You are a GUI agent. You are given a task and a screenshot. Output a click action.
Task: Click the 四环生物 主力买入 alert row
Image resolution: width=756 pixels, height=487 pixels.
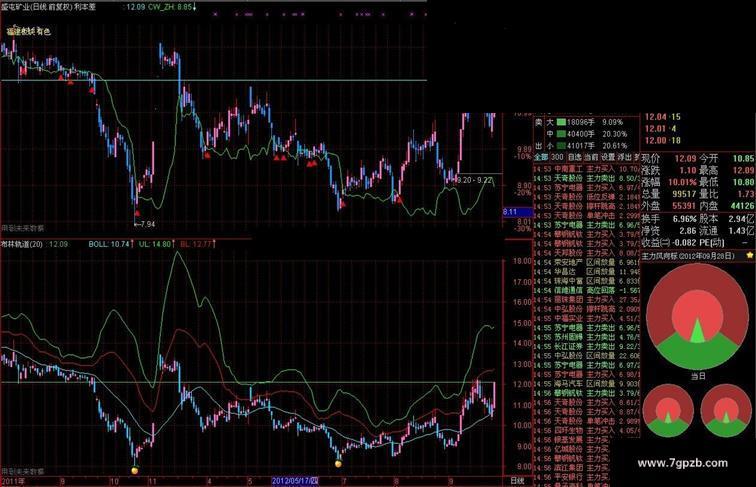coord(587,430)
